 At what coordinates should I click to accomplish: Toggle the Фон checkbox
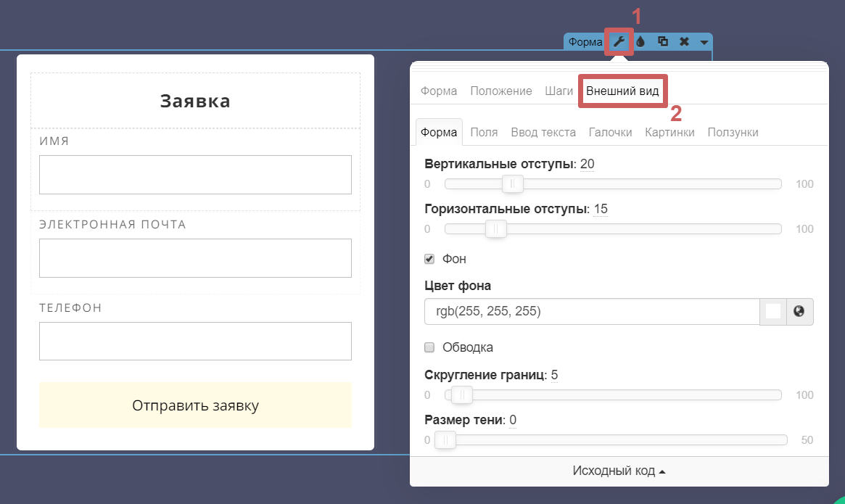(x=429, y=259)
